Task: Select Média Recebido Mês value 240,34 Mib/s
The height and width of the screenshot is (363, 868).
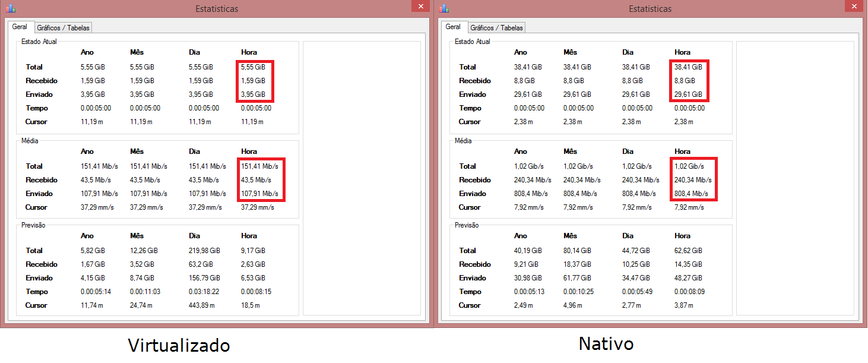Action: pyautogui.click(x=582, y=180)
